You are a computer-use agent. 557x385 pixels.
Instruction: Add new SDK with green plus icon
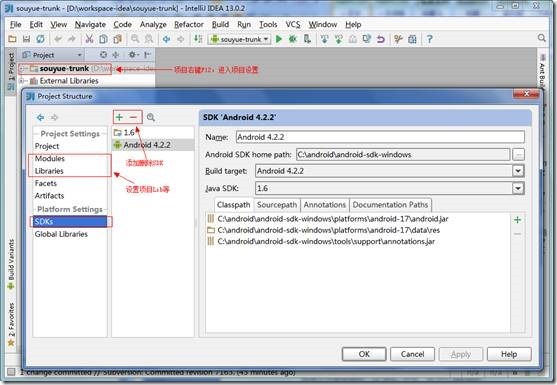click(119, 117)
